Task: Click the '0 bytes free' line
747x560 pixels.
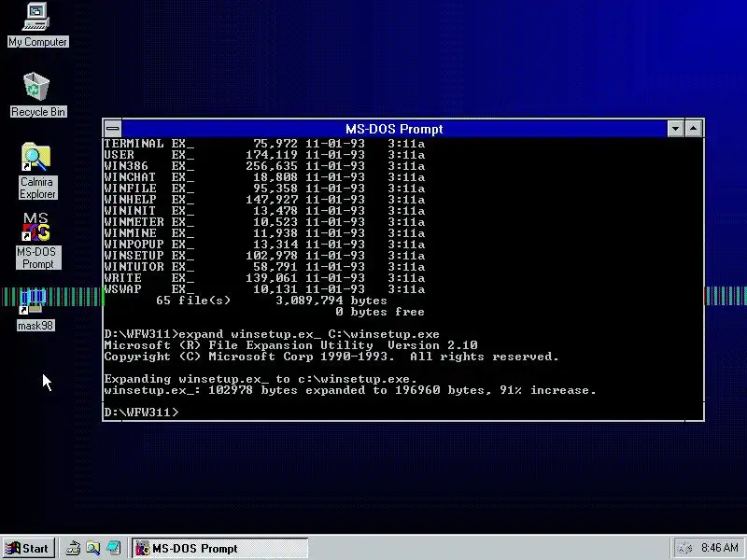Action: click(x=380, y=312)
